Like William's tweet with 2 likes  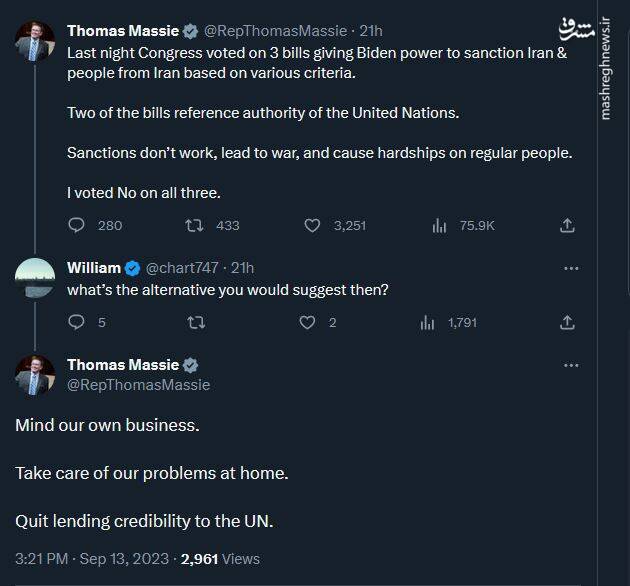(x=309, y=322)
